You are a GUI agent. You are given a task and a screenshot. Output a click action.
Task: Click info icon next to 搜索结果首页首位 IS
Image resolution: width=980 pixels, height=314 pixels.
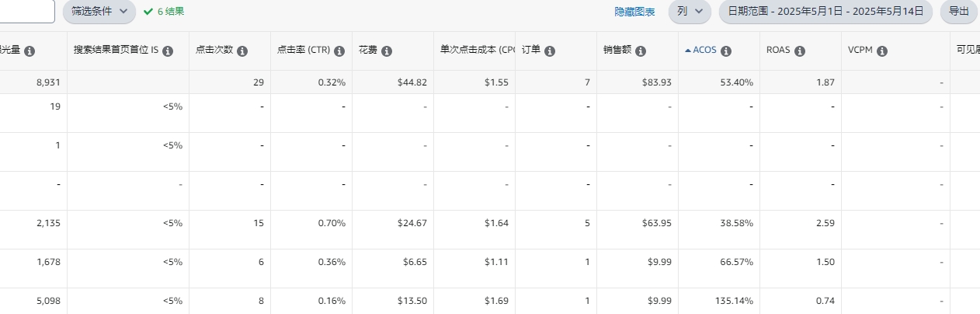point(168,51)
